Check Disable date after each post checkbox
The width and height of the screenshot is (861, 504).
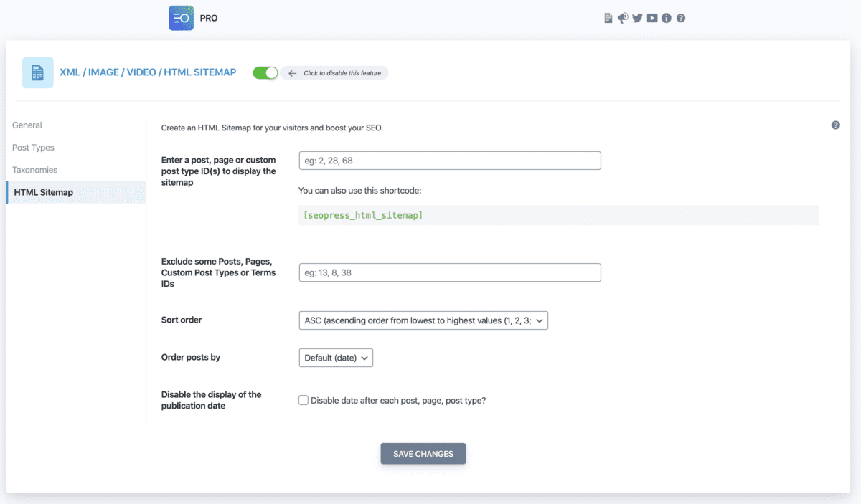(304, 401)
